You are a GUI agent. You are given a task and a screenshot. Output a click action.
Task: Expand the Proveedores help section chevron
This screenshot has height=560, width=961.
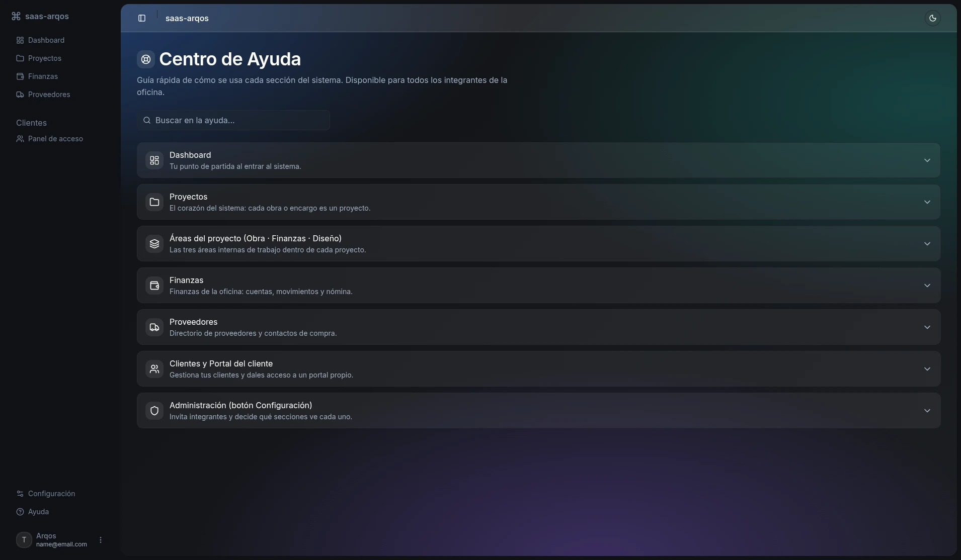927,327
